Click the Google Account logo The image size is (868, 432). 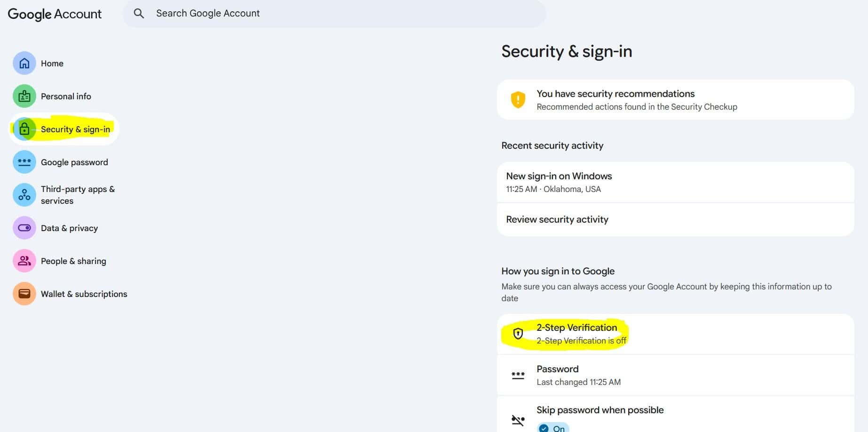tap(55, 14)
